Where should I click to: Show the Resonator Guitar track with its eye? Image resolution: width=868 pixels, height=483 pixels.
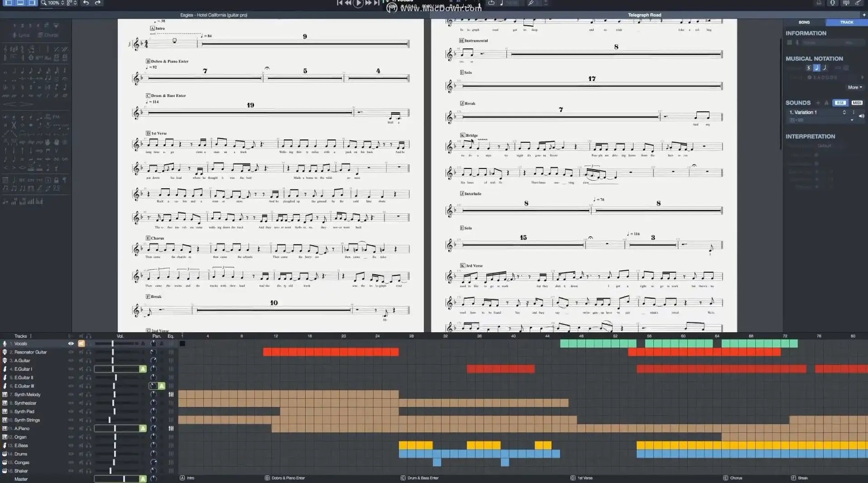[71, 352]
